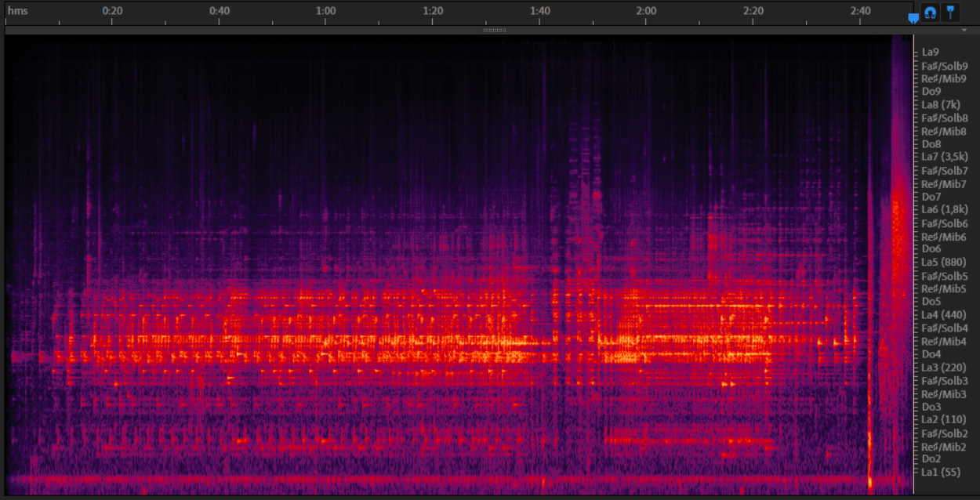980x500 pixels.
Task: Click the dotted divider grip below ruler
Action: [x=494, y=30]
